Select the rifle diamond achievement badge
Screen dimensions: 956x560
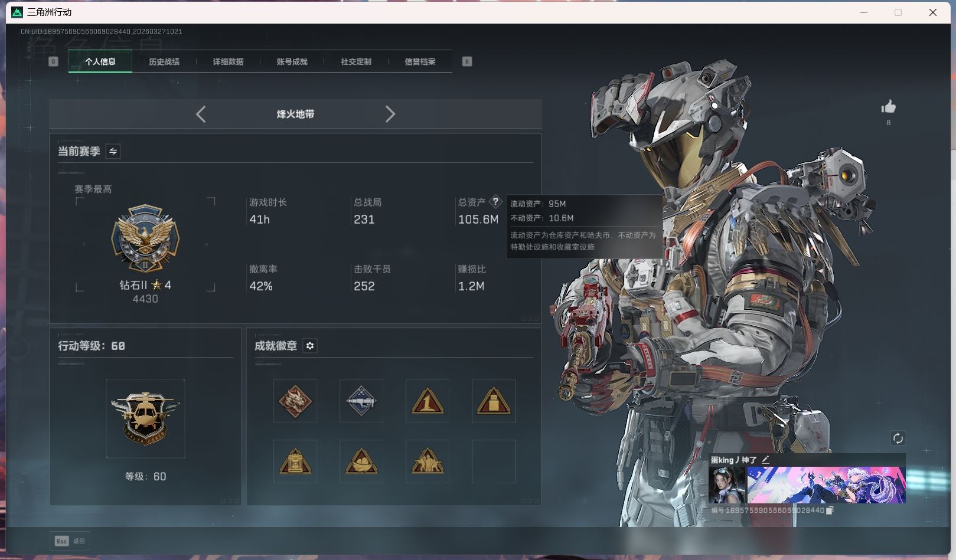pos(361,401)
